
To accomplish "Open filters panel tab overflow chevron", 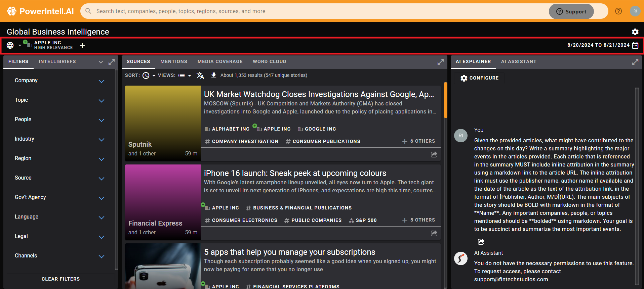I will point(101,62).
